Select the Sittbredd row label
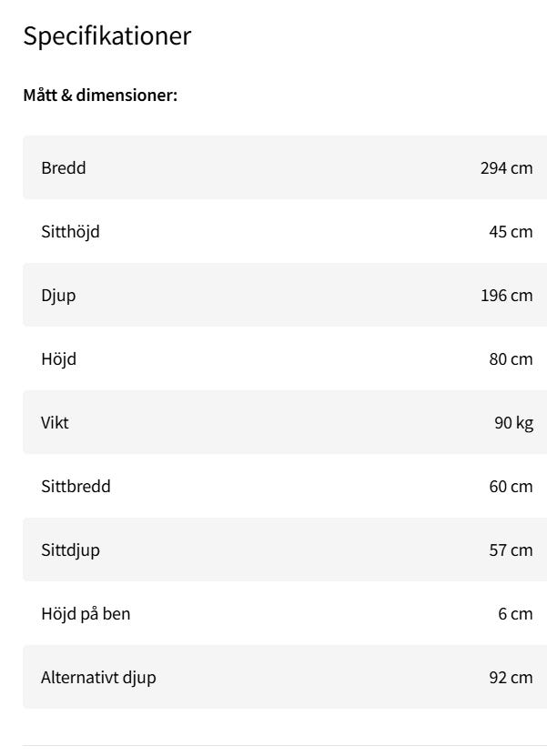The width and height of the screenshot is (547, 756). (x=76, y=486)
